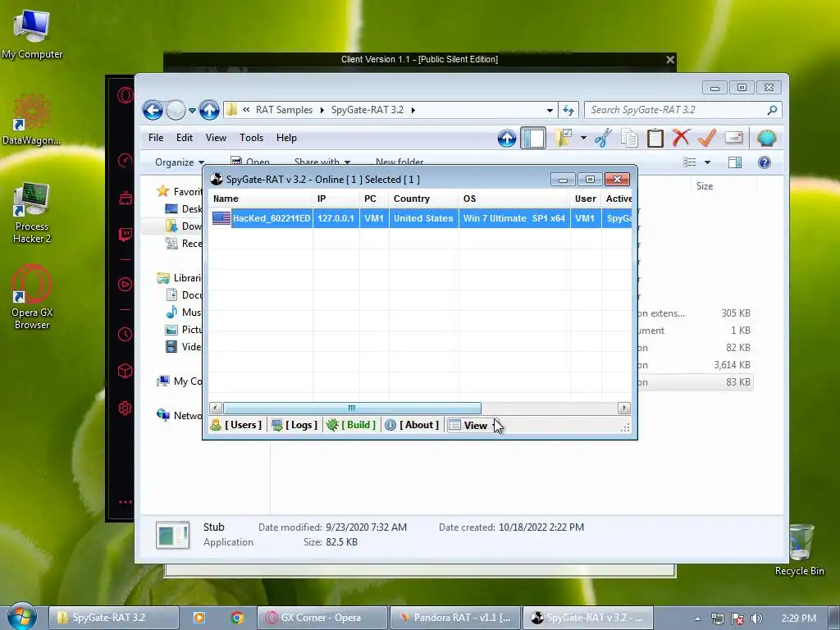Select Network in the navigation pane

(179, 415)
